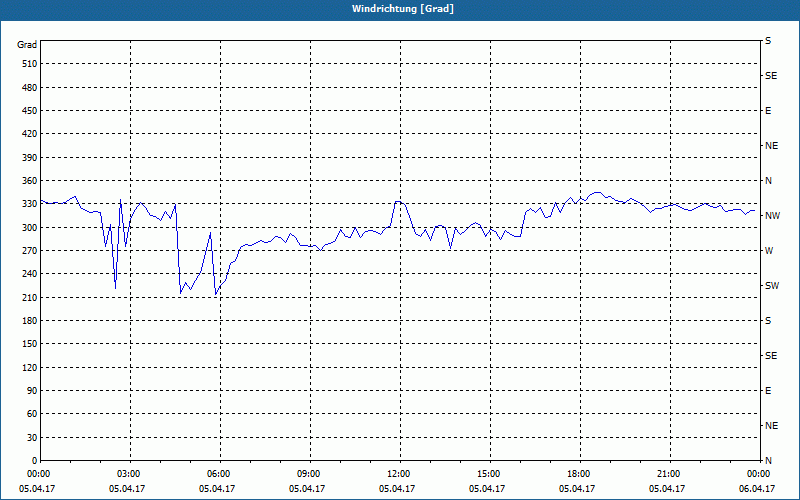The width and height of the screenshot is (800, 500).
Task: Click the 21:00 time label
Action: [670, 473]
